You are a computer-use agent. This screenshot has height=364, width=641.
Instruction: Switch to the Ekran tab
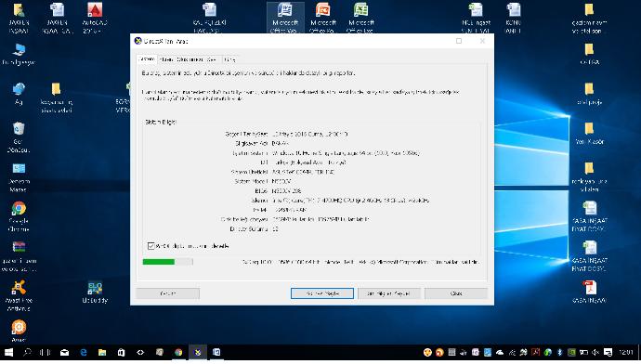click(166, 59)
